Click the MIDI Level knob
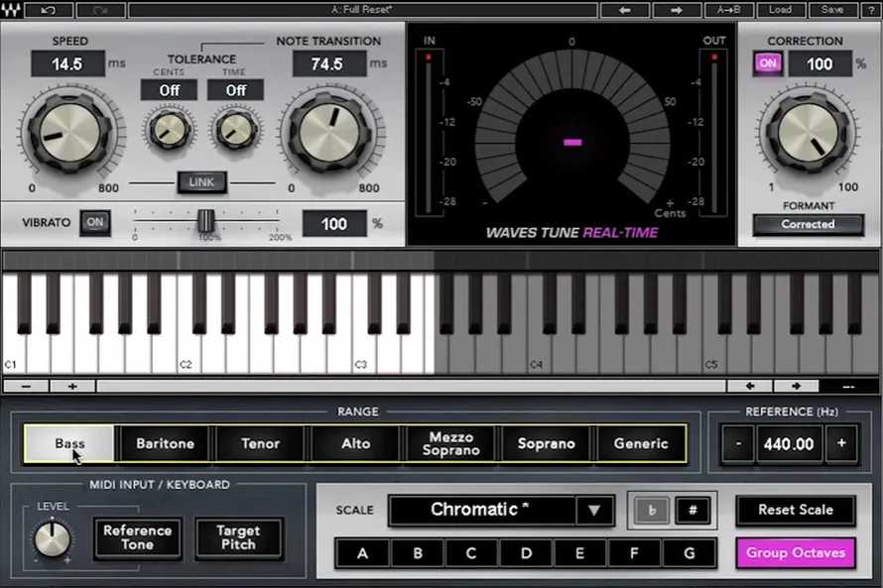Image resolution: width=883 pixels, height=588 pixels. tap(52, 538)
